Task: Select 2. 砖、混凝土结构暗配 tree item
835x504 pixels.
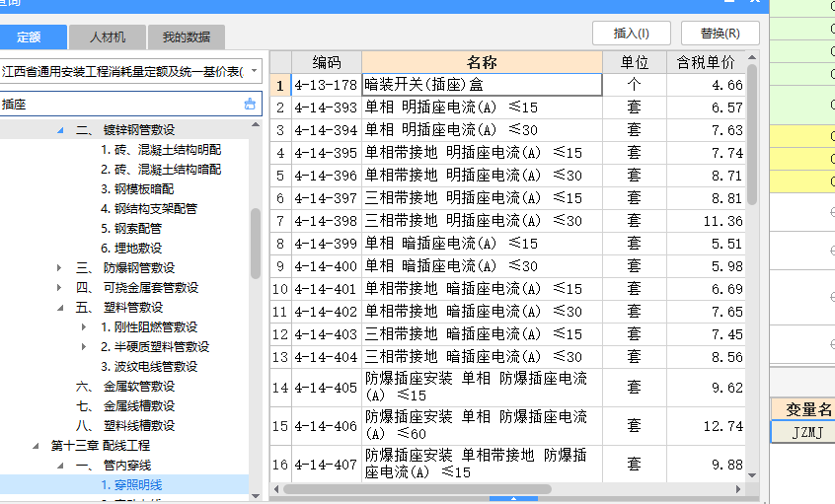Action: pyautogui.click(x=161, y=170)
